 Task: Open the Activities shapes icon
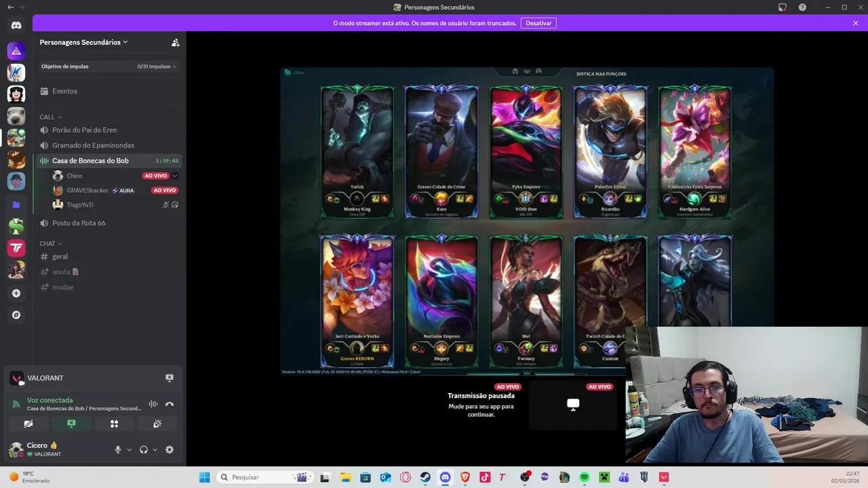point(114,424)
